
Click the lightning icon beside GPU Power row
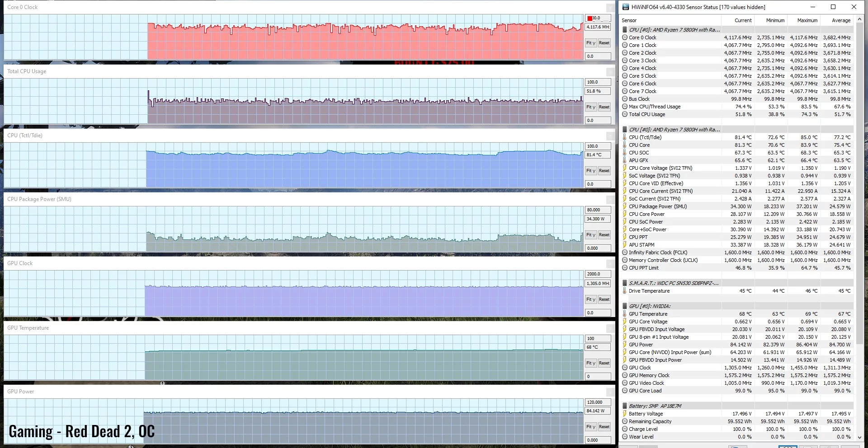pyautogui.click(x=625, y=345)
